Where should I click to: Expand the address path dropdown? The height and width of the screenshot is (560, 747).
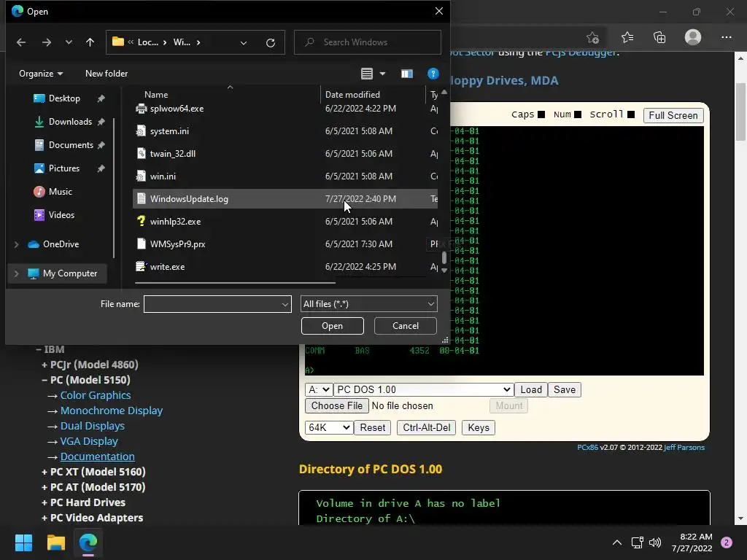[244, 43]
